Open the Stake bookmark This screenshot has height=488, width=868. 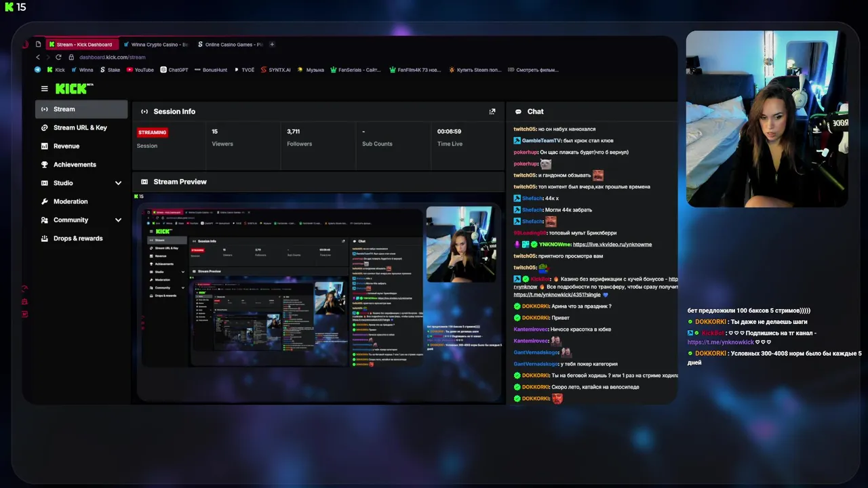click(x=110, y=69)
